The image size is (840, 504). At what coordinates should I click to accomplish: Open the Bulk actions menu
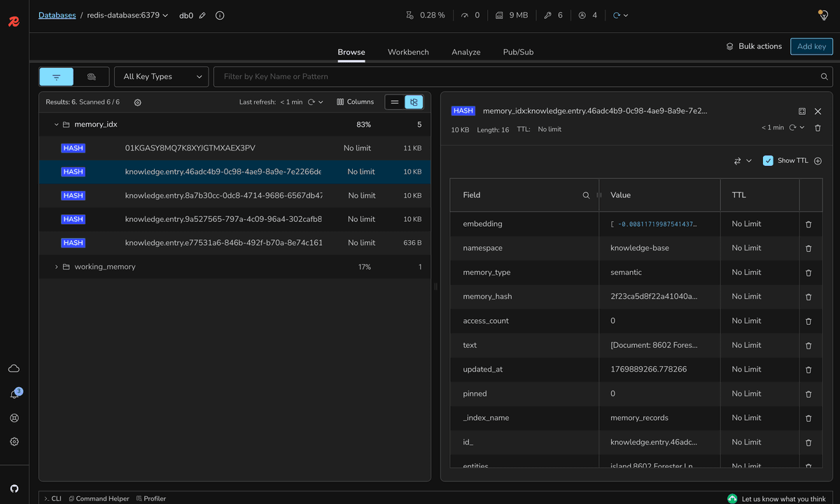click(754, 46)
